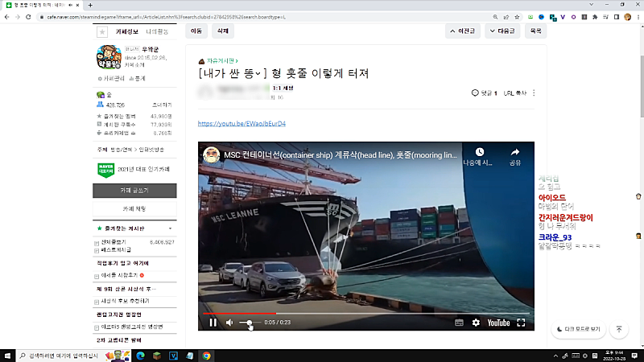Open the 통계 statistics link
This screenshot has height=362, width=644.
coord(137,78)
